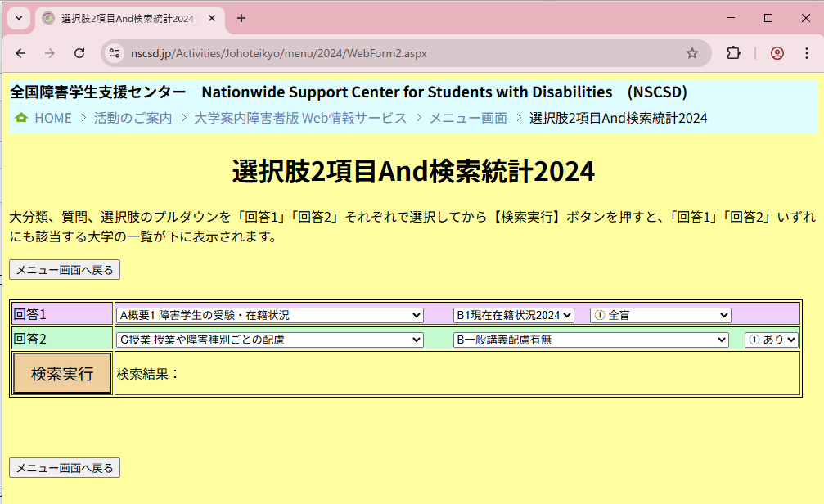Open the B1現在在籍状況2024 question dropdown

tap(514, 315)
